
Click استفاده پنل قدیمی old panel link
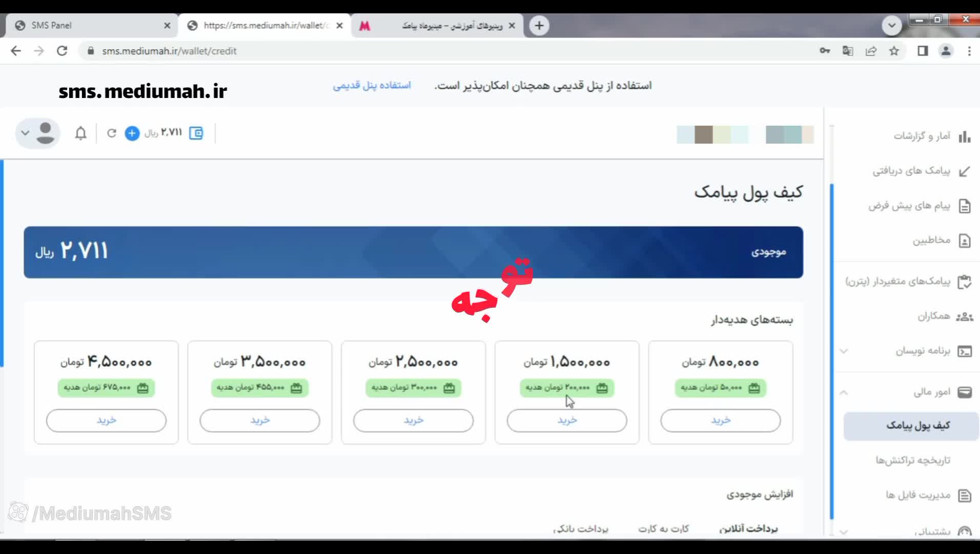coord(372,86)
